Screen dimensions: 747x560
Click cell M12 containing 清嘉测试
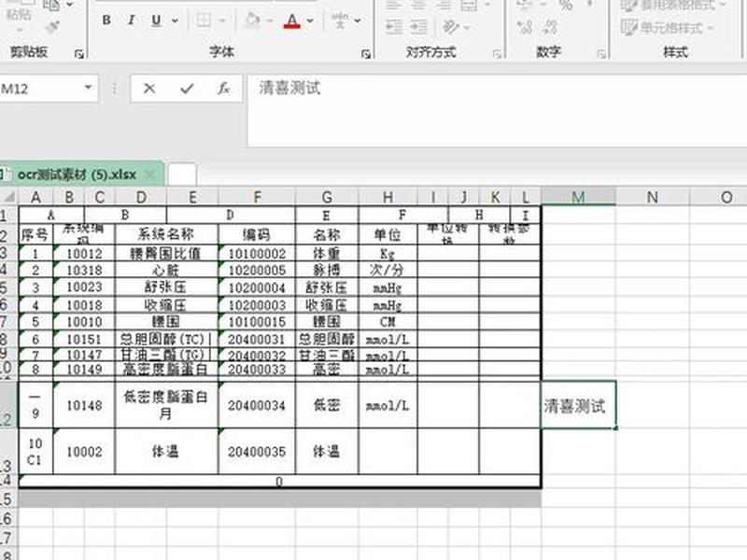(x=578, y=405)
